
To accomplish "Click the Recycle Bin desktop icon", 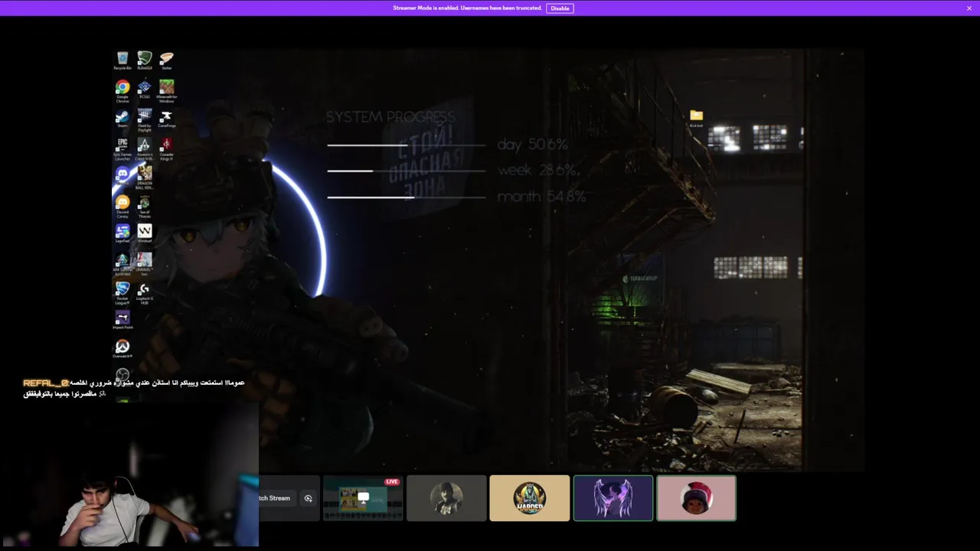I will point(122,61).
